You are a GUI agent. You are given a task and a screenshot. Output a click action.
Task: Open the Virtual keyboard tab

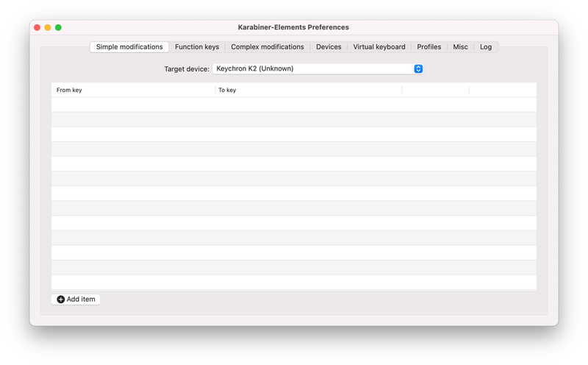(x=379, y=47)
